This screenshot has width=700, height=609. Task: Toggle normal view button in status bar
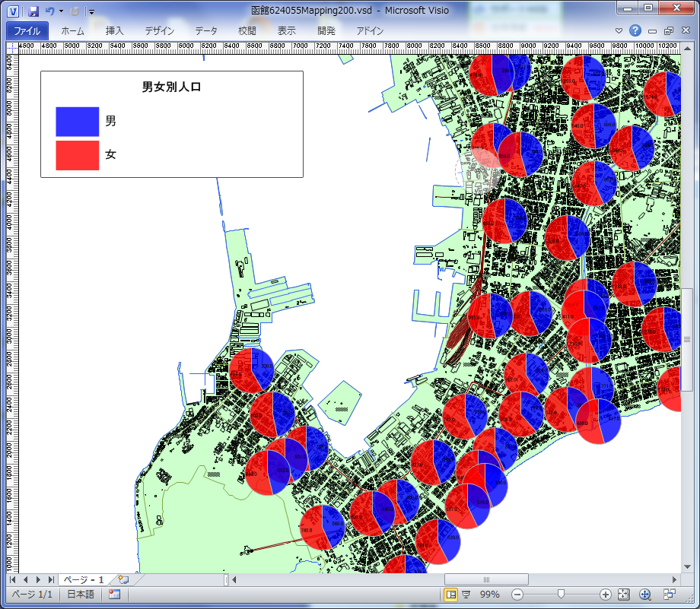pos(450,595)
